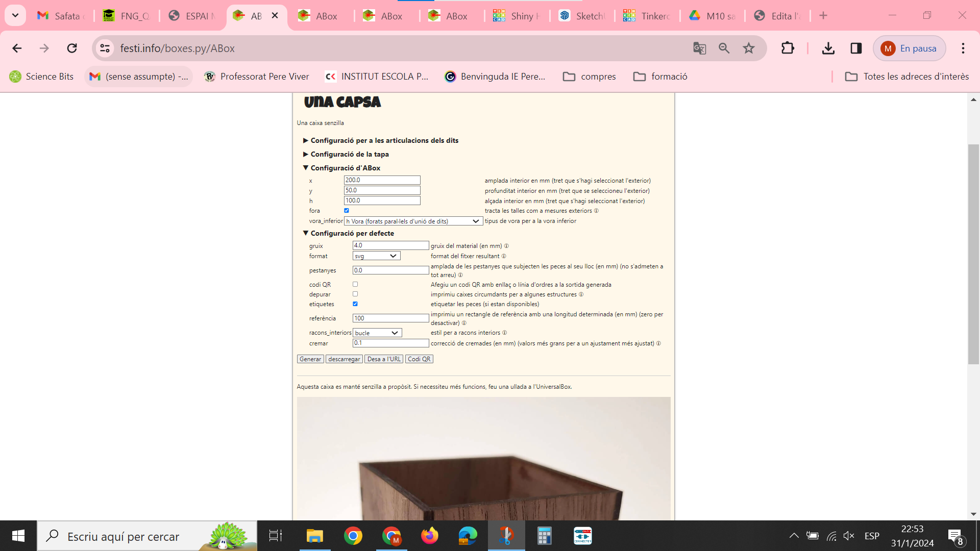Click the Google Translate icon in address bar
Viewport: 980px width, 551px height.
tap(699, 48)
